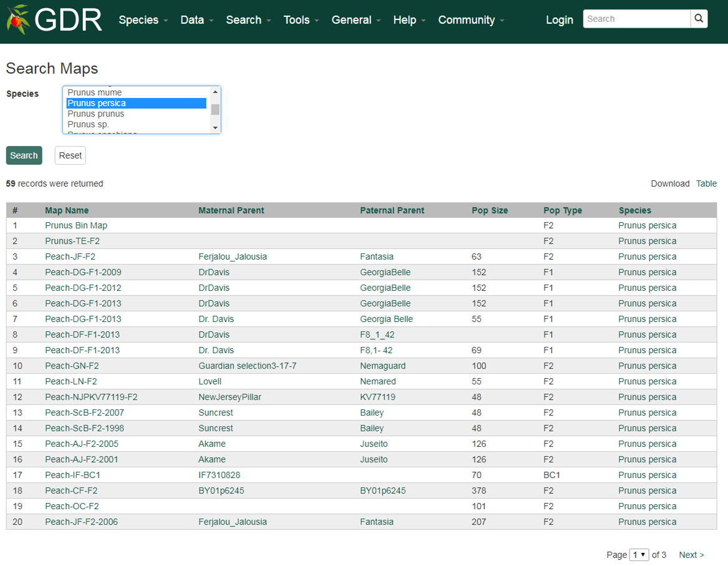This screenshot has width=728, height=566.
Task: Open the Peach-LN-F2 map link
Action: (71, 382)
